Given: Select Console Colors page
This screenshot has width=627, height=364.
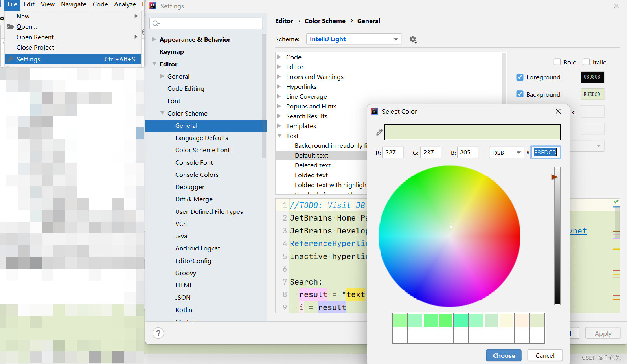Looking at the screenshot, I should point(197,175).
